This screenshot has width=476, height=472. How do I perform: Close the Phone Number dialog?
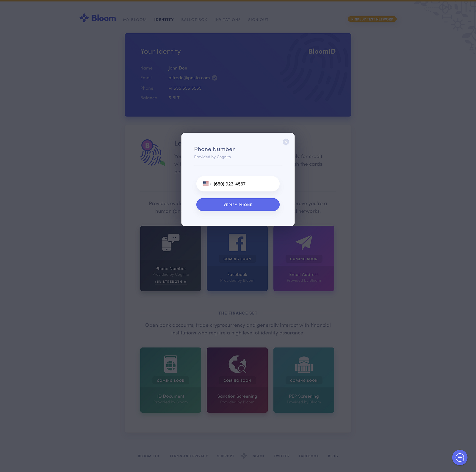point(286,142)
